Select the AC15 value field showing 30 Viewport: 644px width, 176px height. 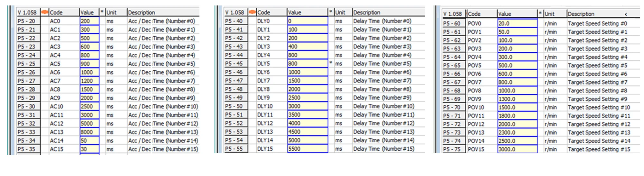tap(89, 149)
